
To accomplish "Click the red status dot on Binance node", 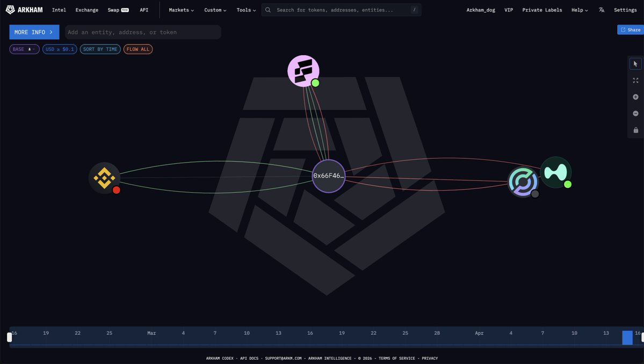I will 116,190.
